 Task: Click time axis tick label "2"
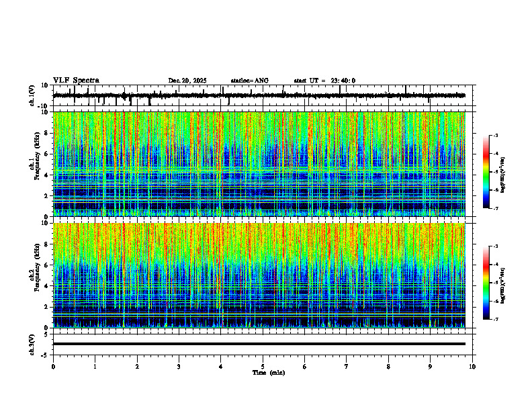point(137,367)
